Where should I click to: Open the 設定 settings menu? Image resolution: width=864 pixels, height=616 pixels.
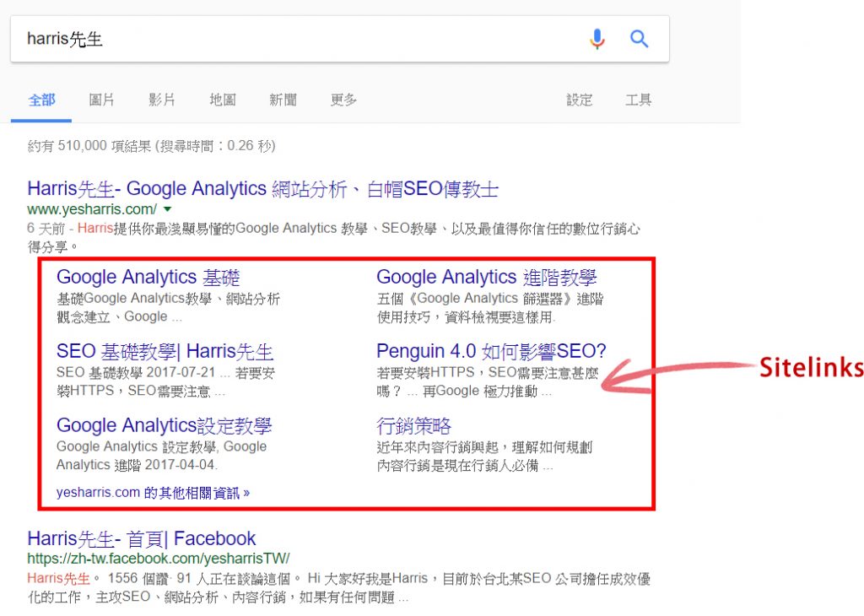pyautogui.click(x=579, y=100)
